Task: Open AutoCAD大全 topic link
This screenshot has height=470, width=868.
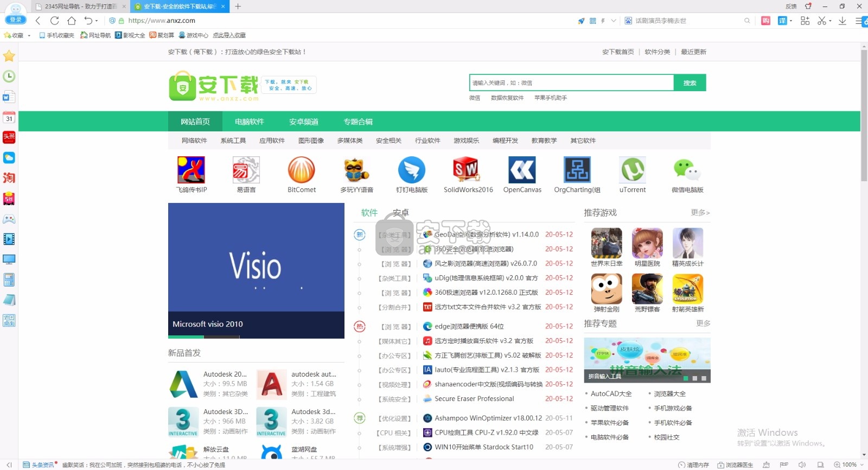Action: pos(611,394)
